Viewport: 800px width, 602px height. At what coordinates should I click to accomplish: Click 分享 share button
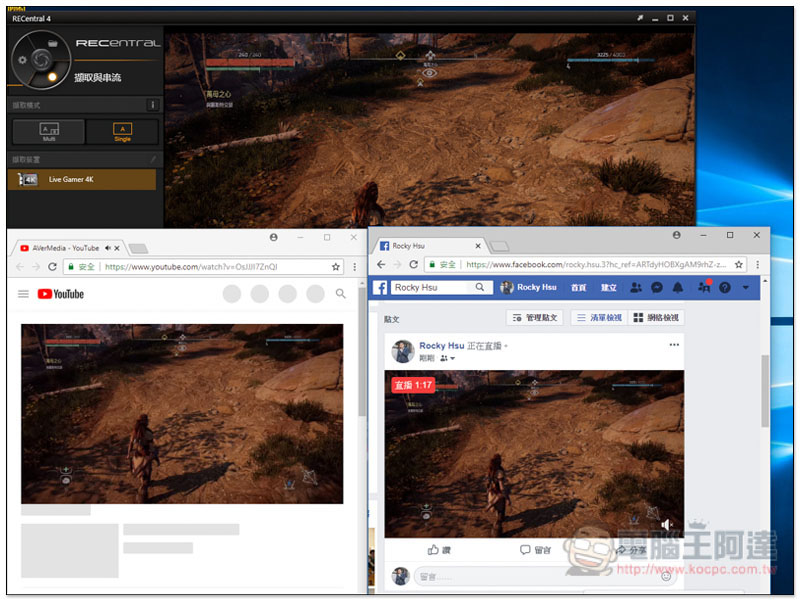[631, 550]
